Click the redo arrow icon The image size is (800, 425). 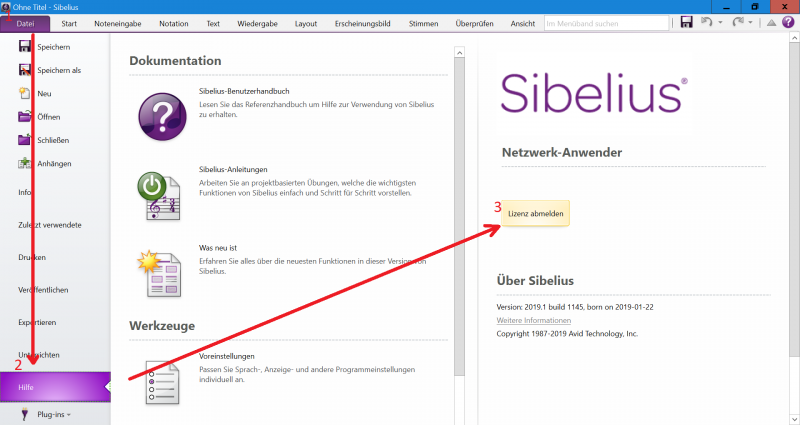coord(738,22)
